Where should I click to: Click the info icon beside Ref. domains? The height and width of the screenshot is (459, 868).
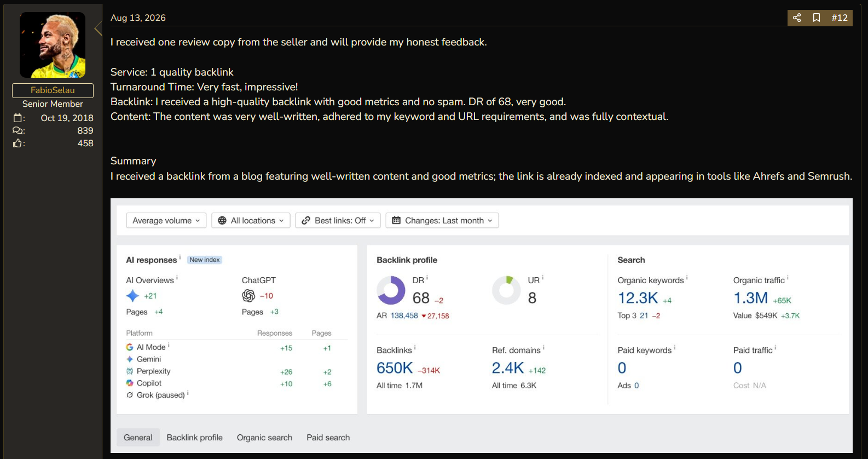click(x=543, y=348)
